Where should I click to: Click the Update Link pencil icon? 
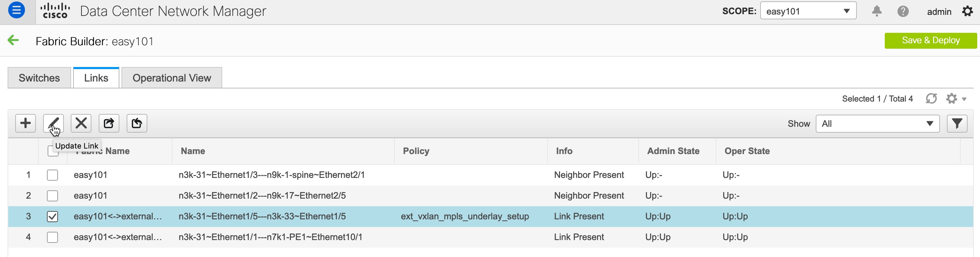53,123
